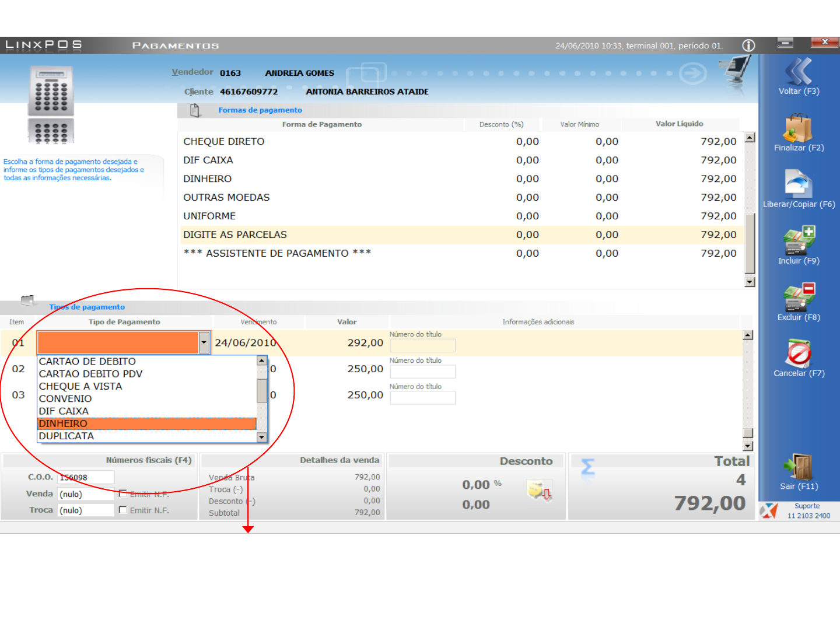Click the payment forms list scrollbar thumb
840x630 pixels.
click(x=750, y=243)
